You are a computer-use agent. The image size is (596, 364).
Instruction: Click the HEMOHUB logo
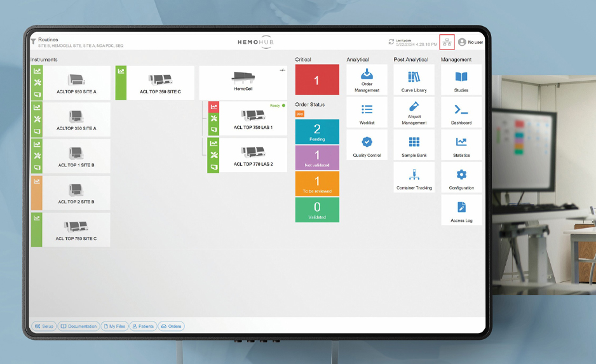(255, 42)
